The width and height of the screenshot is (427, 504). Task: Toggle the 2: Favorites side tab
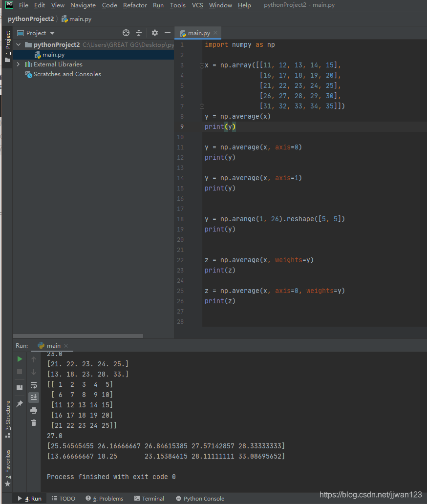8,468
